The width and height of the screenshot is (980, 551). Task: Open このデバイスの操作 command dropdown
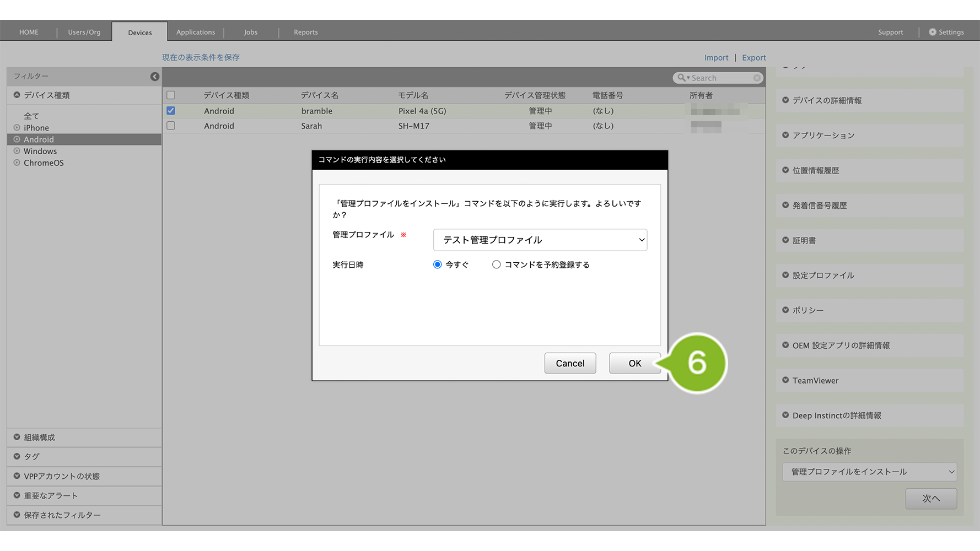click(x=869, y=472)
